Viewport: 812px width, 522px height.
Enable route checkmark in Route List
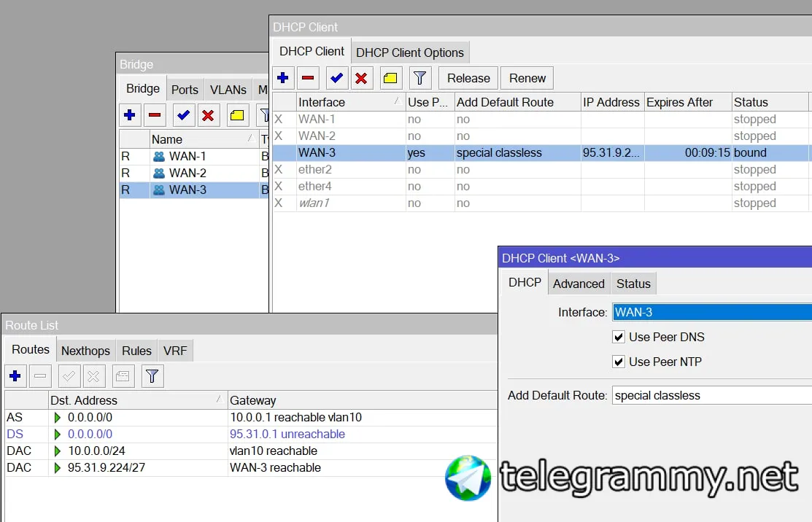click(x=69, y=376)
